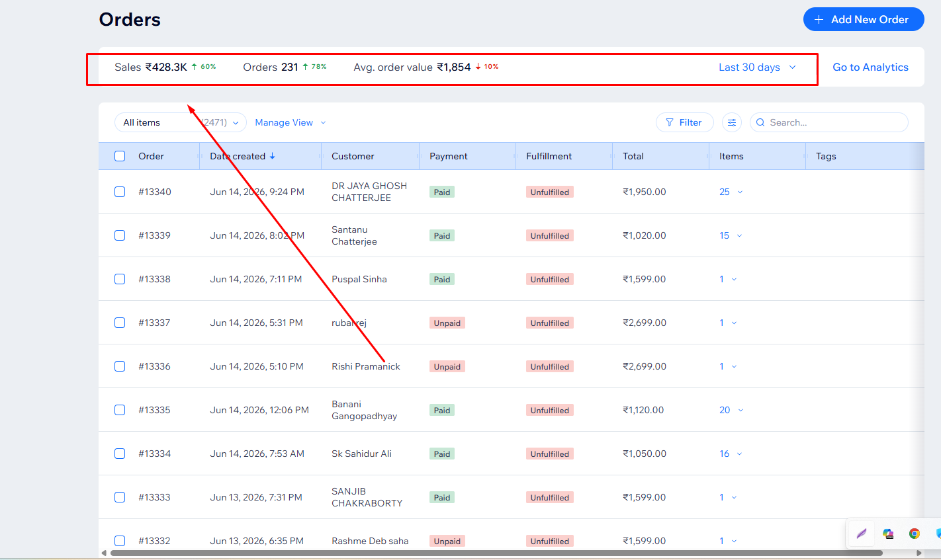Select order #13336 using its checkbox
Viewport: 941px width, 560px height.
(x=120, y=366)
